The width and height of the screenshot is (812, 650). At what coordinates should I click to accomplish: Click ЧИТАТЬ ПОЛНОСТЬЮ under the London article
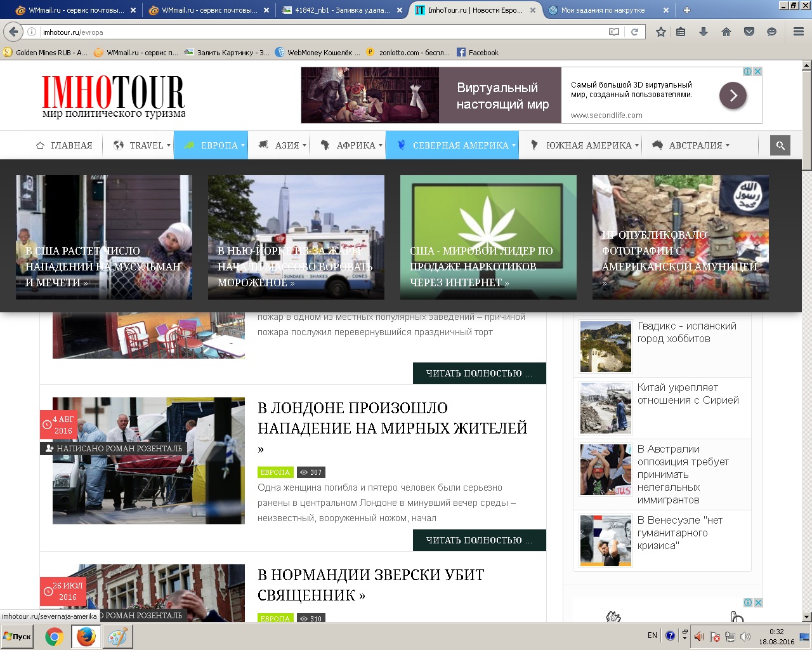tap(479, 540)
